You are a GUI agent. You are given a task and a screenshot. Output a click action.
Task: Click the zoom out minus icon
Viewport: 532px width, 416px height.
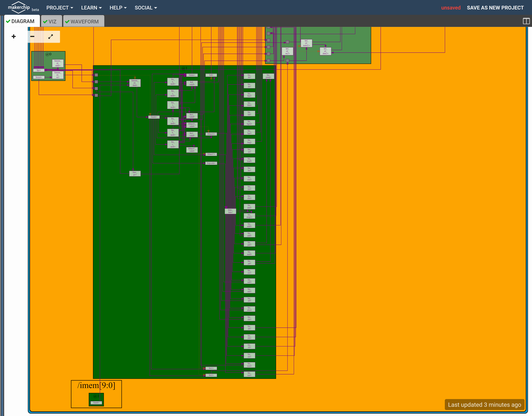point(32,37)
